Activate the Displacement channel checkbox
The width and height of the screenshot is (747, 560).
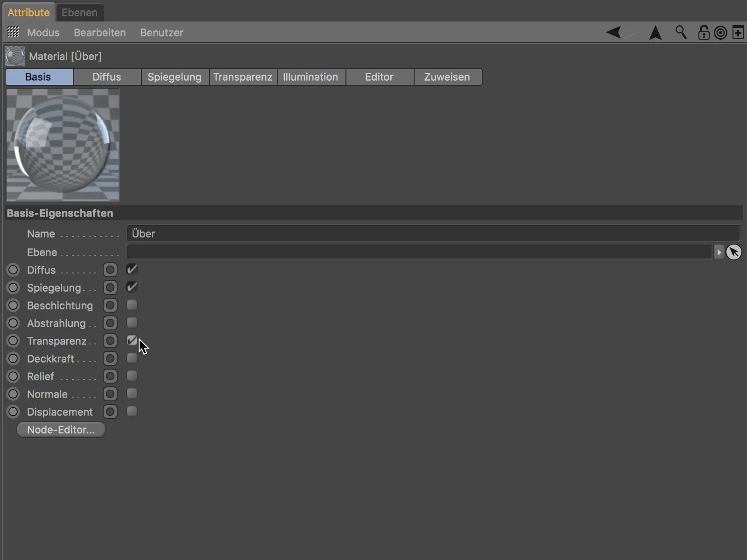click(x=132, y=411)
